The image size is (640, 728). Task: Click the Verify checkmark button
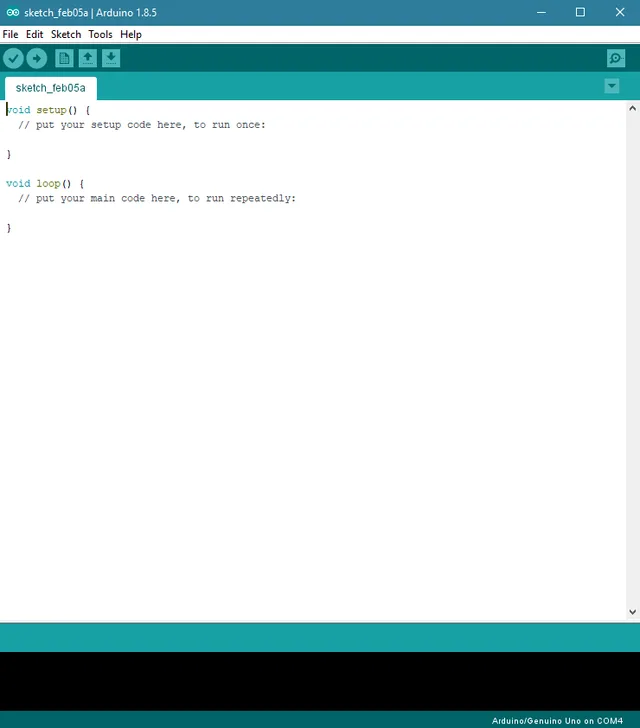pyautogui.click(x=13, y=58)
